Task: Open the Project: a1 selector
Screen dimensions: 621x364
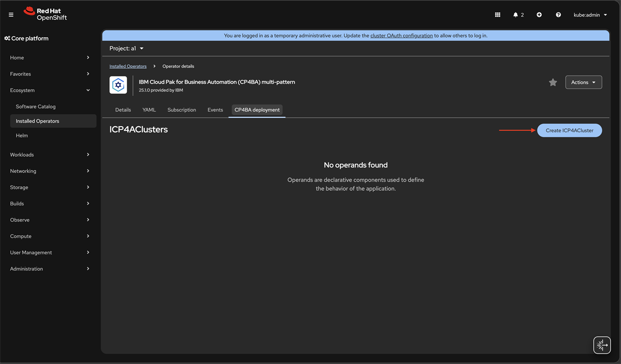Action: click(x=127, y=49)
